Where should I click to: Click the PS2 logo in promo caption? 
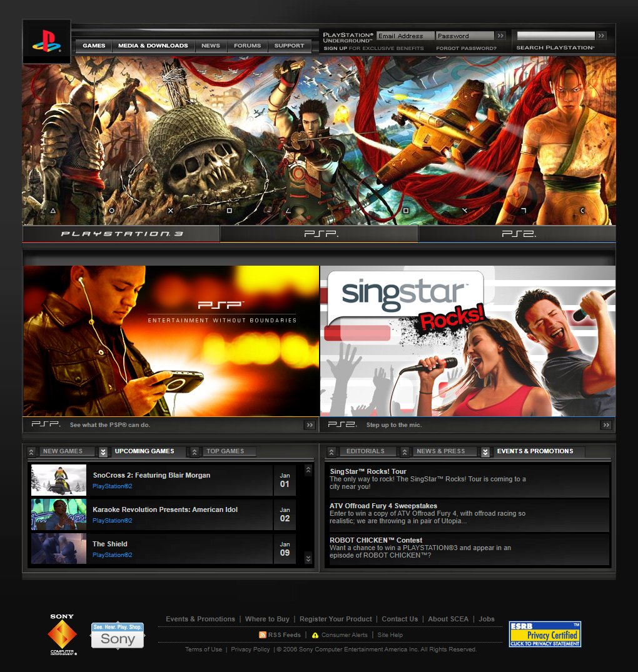click(342, 424)
